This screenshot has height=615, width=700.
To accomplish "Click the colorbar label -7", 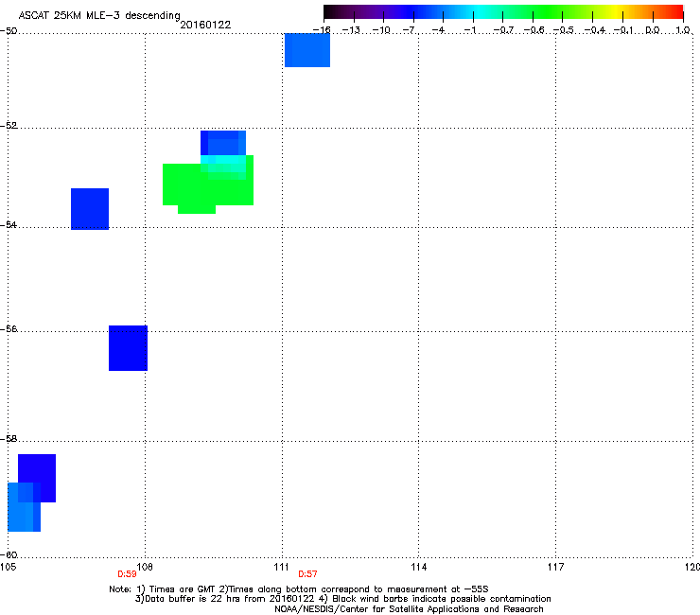I will pyautogui.click(x=410, y=30).
